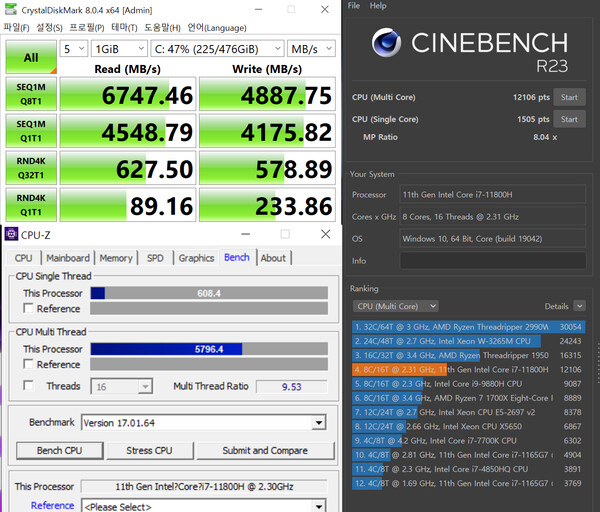This screenshot has height=512, width=600.
Task: Enable Reference checkbox under CPU Multi Thread
Action: click(28, 364)
